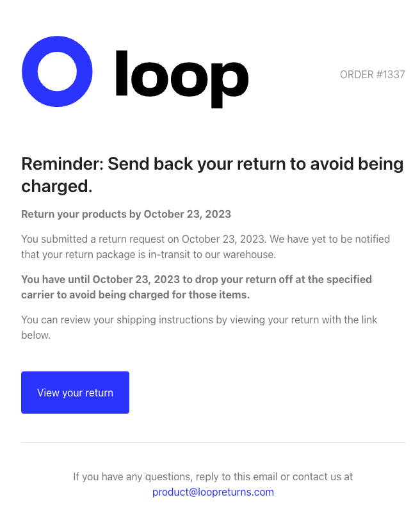
Task: Click the black 'loop' wordmark
Action: pos(182,79)
